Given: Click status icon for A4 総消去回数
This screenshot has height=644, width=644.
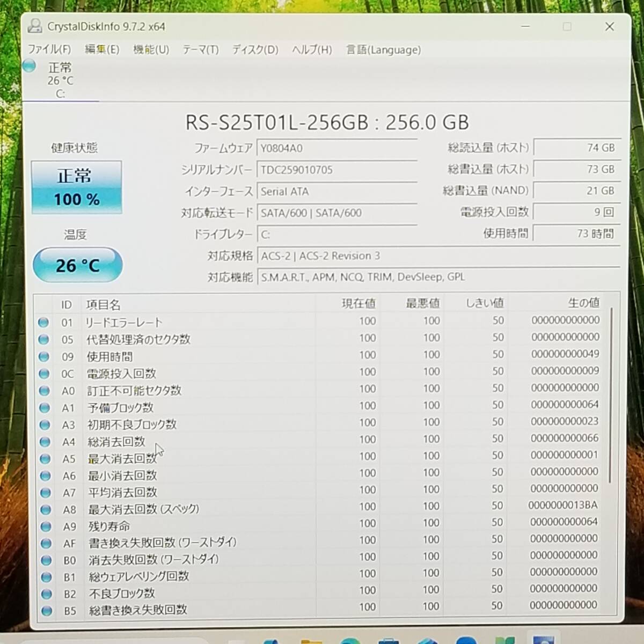Looking at the screenshot, I should (45, 442).
